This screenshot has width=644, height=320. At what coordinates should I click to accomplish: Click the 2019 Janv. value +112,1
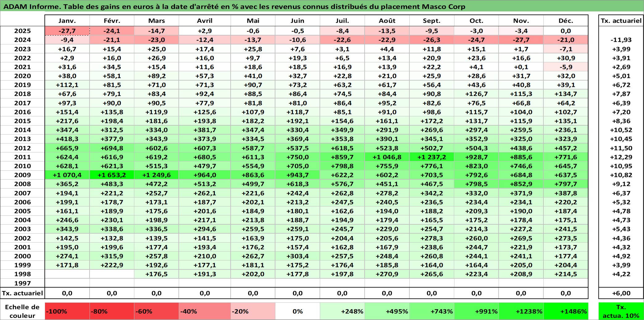point(67,85)
